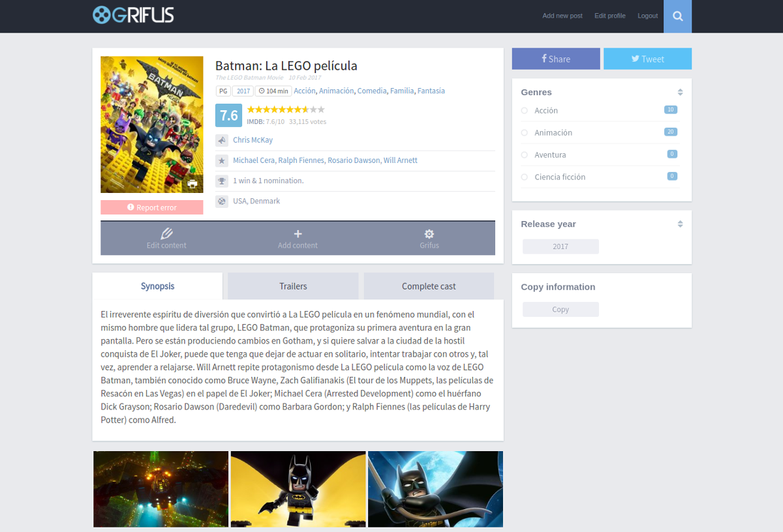Open actor Ralph Fiennes link
This screenshot has height=532, width=783.
(x=301, y=160)
